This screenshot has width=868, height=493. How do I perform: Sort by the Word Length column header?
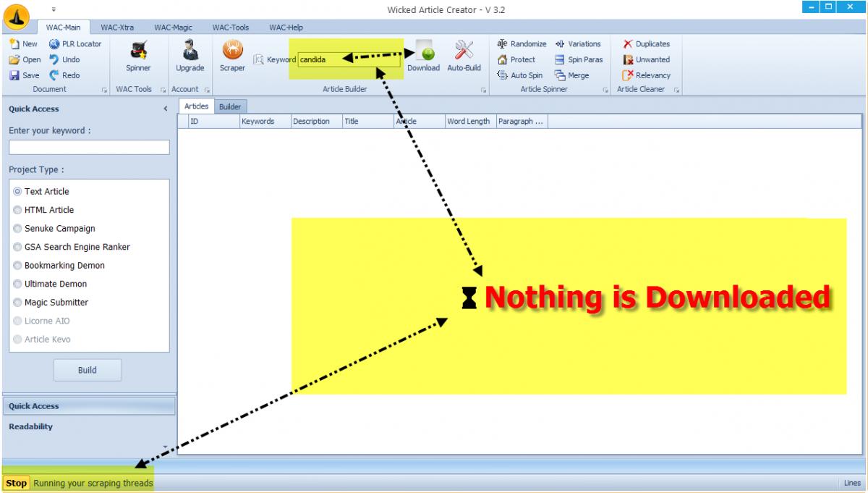click(x=471, y=122)
